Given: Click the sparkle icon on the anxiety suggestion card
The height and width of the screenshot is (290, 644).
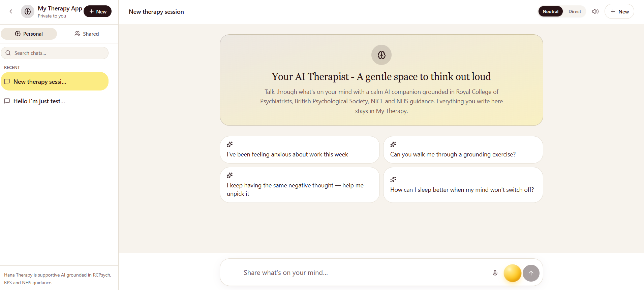Looking at the screenshot, I should [x=229, y=144].
